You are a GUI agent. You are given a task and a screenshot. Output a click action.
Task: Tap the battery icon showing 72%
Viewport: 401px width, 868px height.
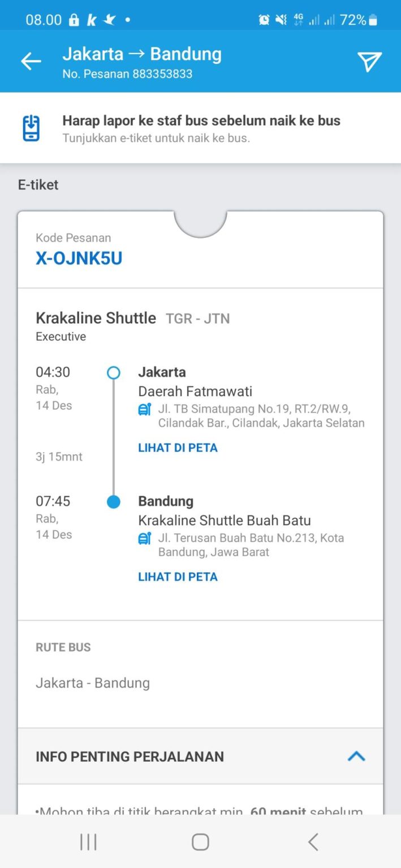372,19
